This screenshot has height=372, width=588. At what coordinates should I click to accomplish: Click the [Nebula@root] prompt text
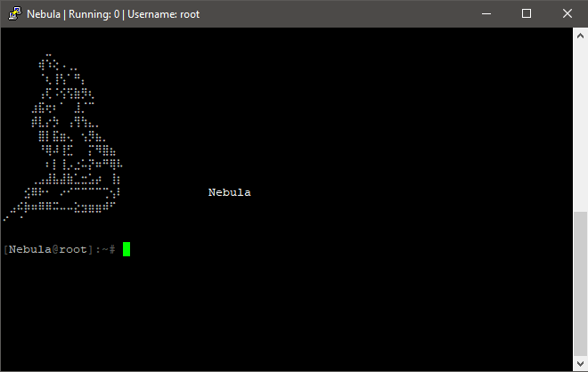pyautogui.click(x=48, y=249)
